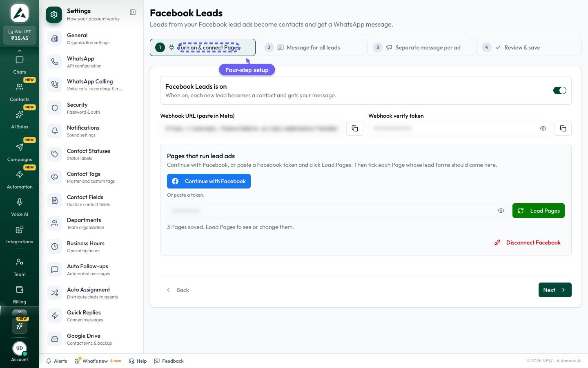588x368 pixels.
Task: Go to Campaigns
Action: (19, 152)
